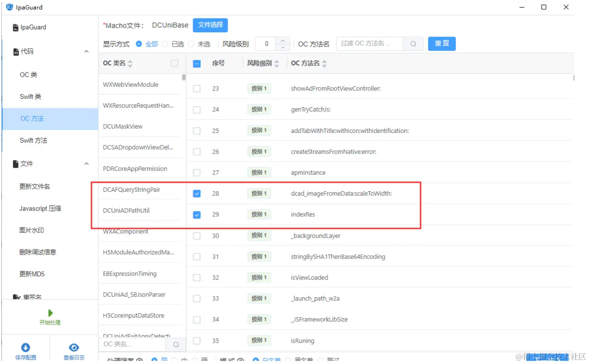Open the Javascript 压缩 menu item
The height and width of the screenshot is (364, 589).
click(x=40, y=209)
